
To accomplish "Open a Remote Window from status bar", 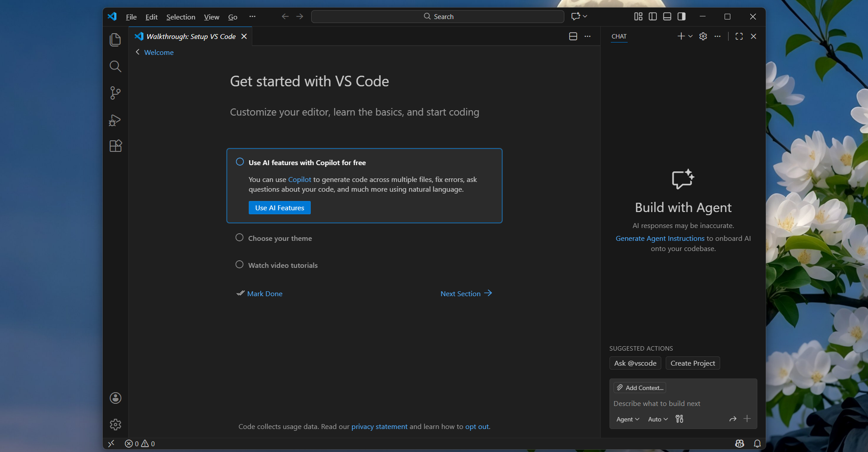I will point(111,443).
